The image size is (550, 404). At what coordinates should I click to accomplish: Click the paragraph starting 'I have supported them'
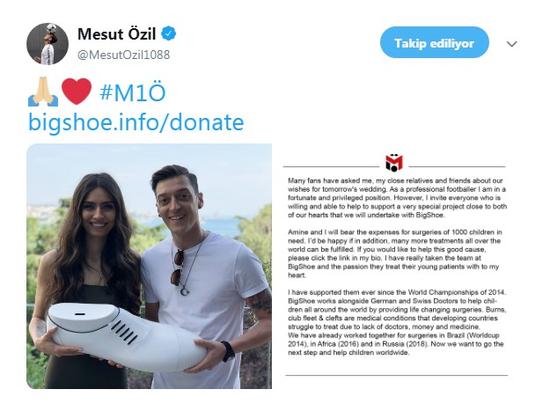click(397, 322)
